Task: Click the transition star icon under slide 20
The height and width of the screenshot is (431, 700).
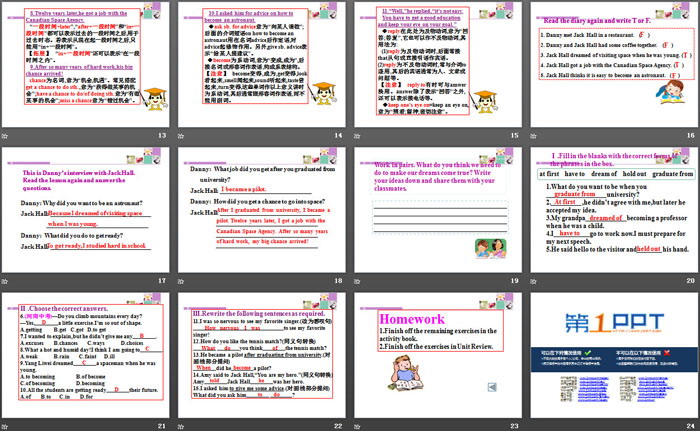Action: pyautogui.click(x=533, y=281)
